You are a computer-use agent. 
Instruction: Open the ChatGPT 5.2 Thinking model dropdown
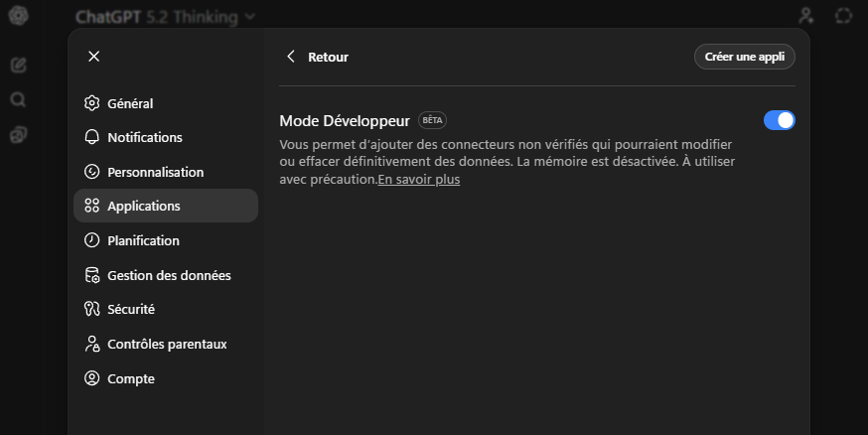(165, 17)
